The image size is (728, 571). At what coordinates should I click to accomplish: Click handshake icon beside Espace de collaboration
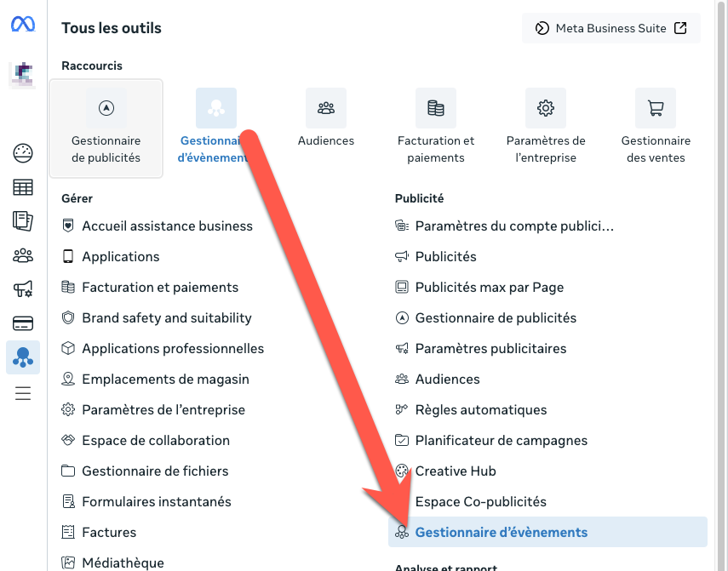68,440
